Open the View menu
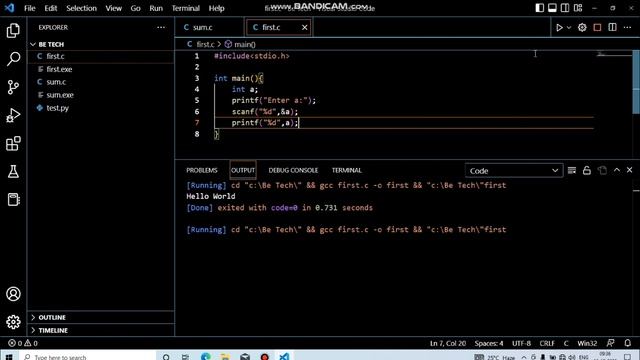Screen dimensions: 640x360 coord(113,8)
